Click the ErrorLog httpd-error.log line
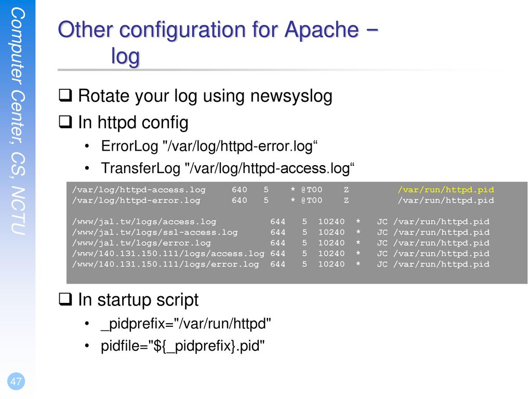 pos(209,146)
